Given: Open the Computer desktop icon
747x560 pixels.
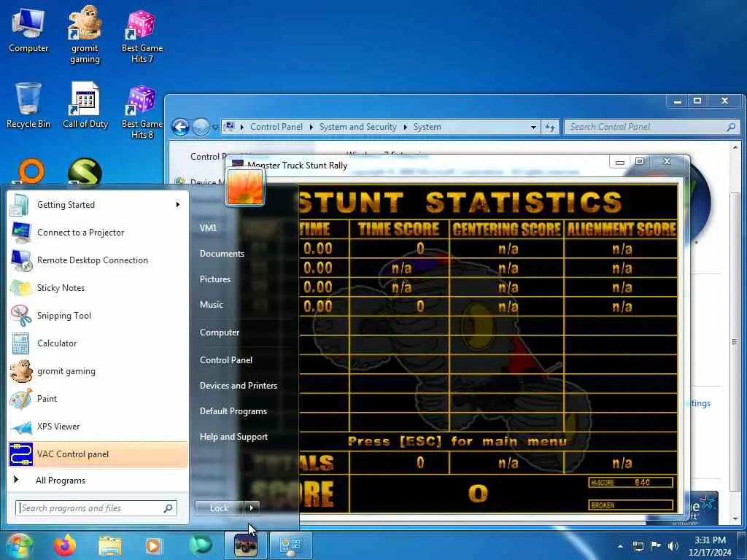Looking at the screenshot, I should pyautogui.click(x=28, y=31).
